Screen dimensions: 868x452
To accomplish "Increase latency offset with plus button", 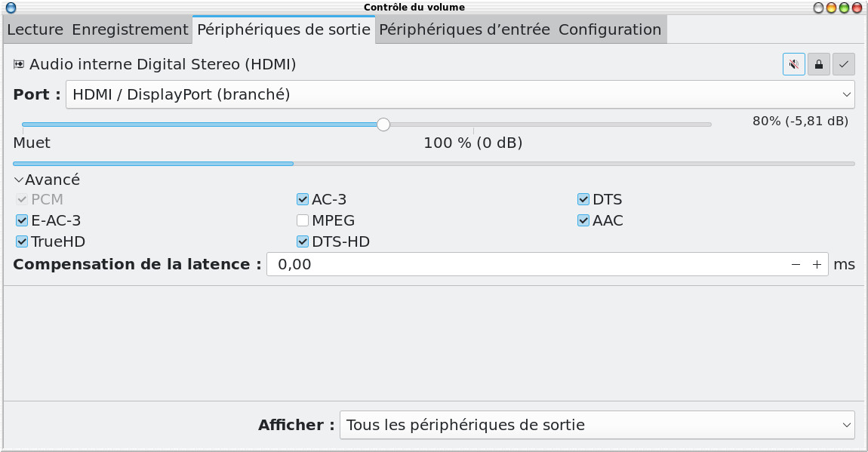I will [817, 265].
